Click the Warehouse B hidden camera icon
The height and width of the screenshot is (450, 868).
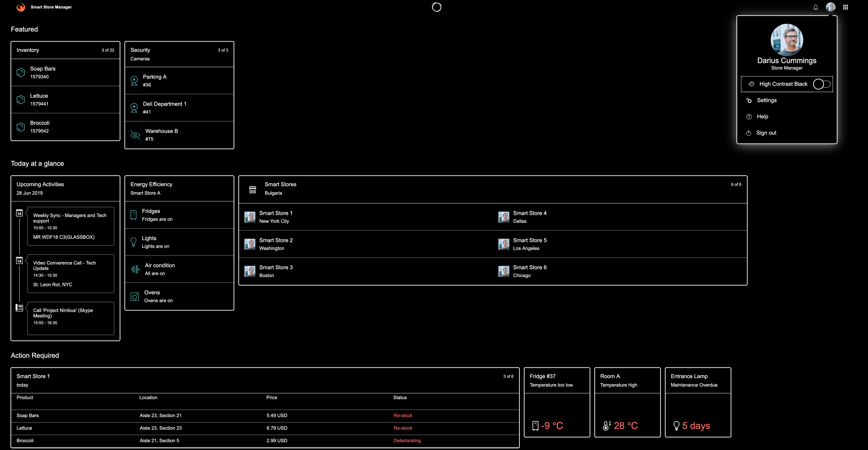[135, 135]
